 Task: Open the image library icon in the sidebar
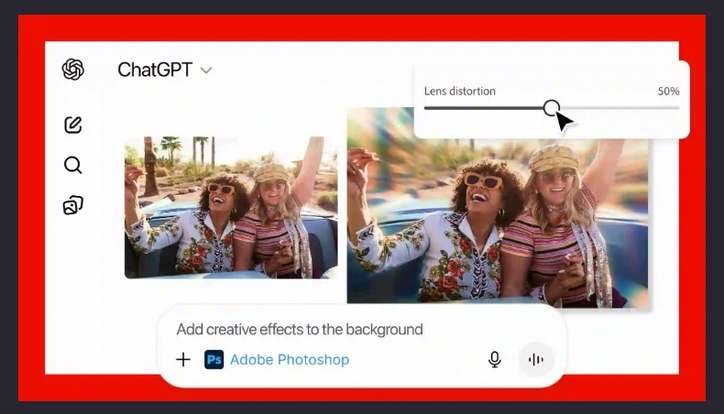tap(73, 205)
